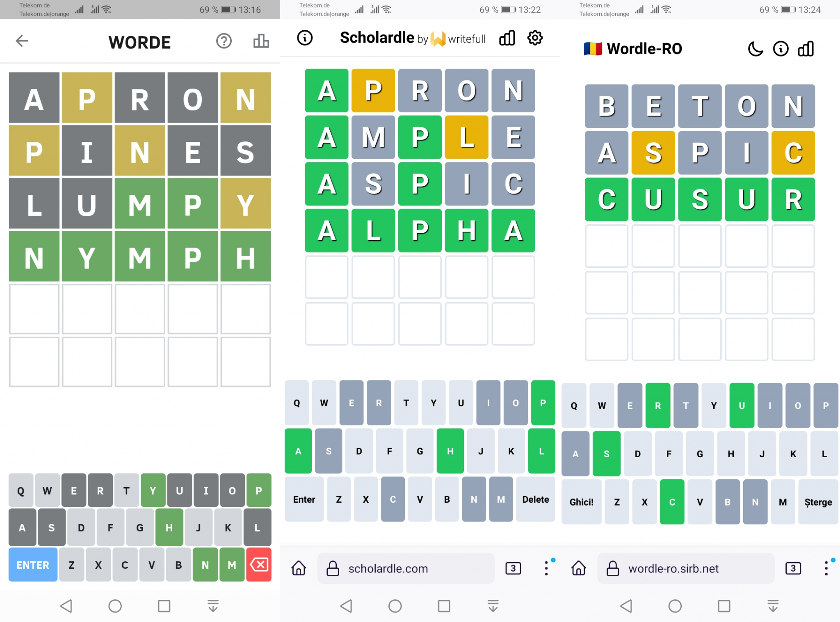Tap scholardle.com address bar

[x=406, y=568]
